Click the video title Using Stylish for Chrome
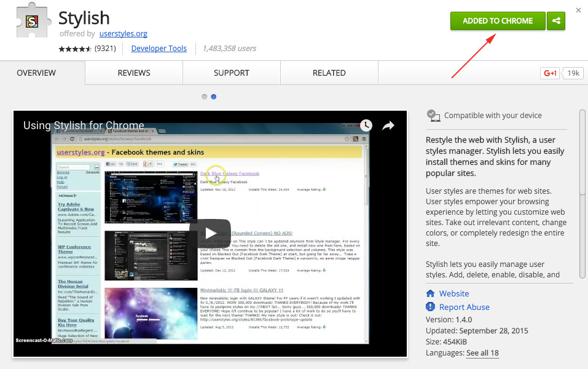The height and width of the screenshot is (369, 588). pyautogui.click(x=84, y=125)
